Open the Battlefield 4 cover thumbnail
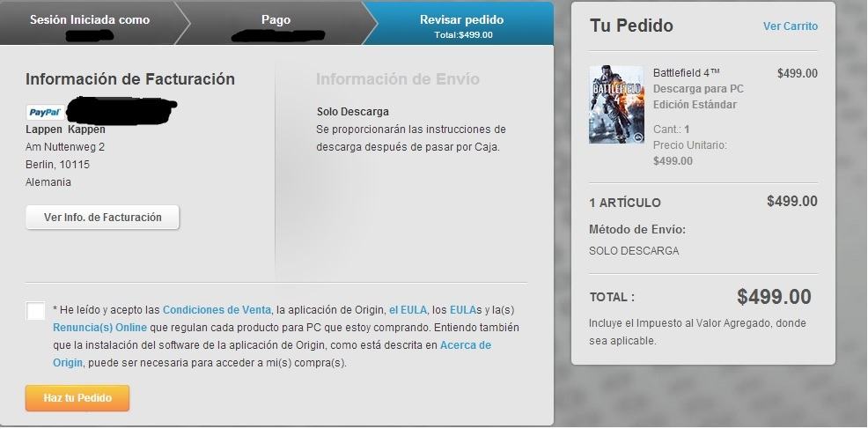868x429 pixels. click(x=617, y=105)
